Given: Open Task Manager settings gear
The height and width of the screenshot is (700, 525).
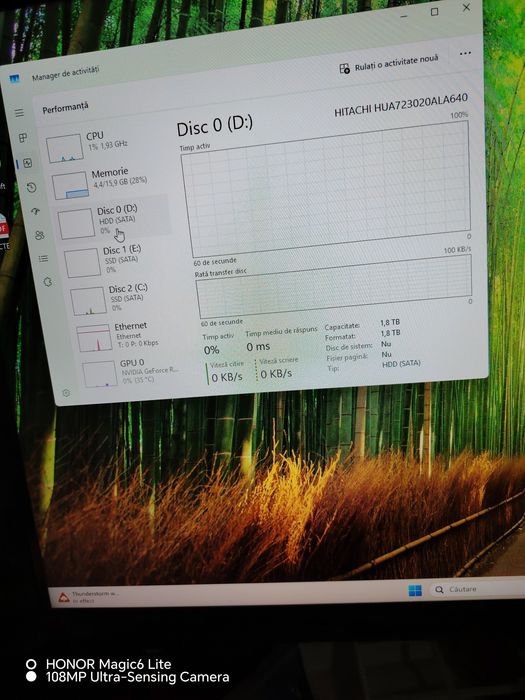Looking at the screenshot, I should click(x=66, y=393).
